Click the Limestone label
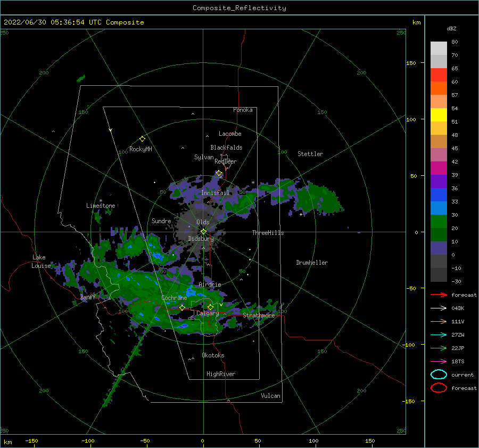The image size is (479, 448). pyautogui.click(x=101, y=206)
